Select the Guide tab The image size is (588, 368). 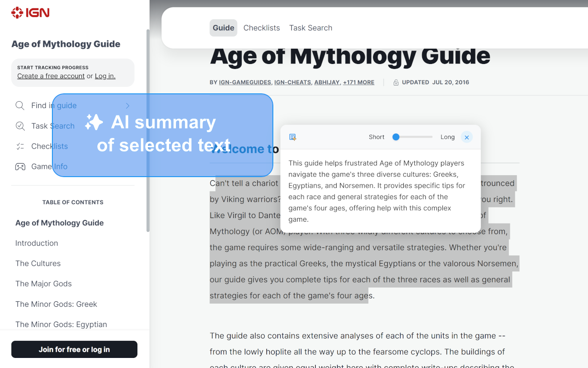(223, 28)
